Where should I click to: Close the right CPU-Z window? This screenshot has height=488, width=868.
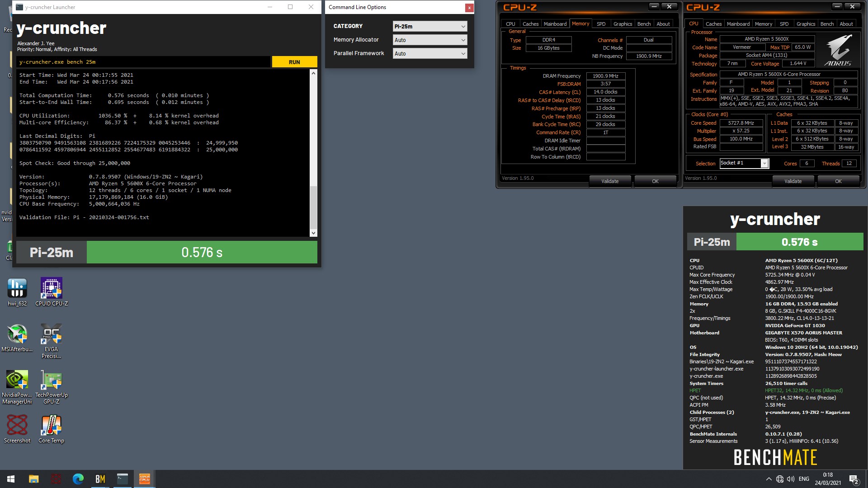[852, 6]
